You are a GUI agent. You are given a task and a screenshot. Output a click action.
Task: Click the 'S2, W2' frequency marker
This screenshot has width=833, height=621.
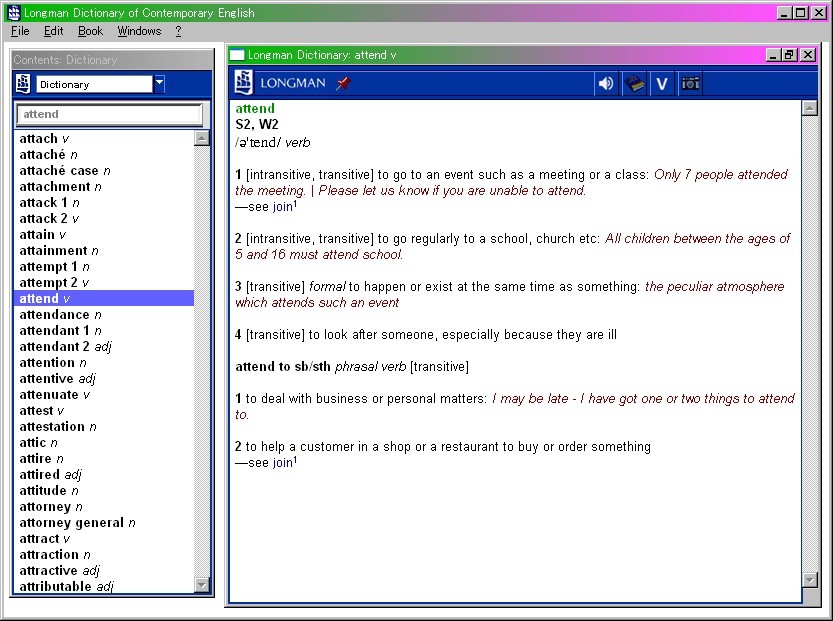(257, 124)
